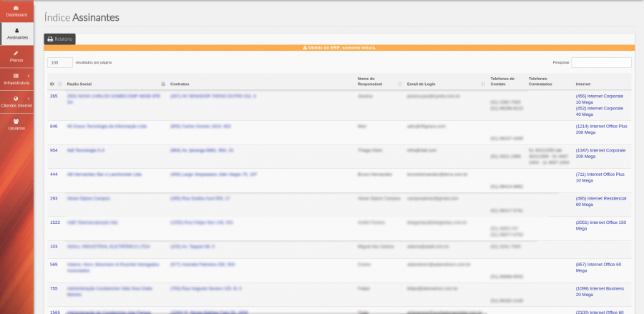This screenshot has width=644, height=314.
Task: Click the results per page field
Action: click(x=60, y=63)
